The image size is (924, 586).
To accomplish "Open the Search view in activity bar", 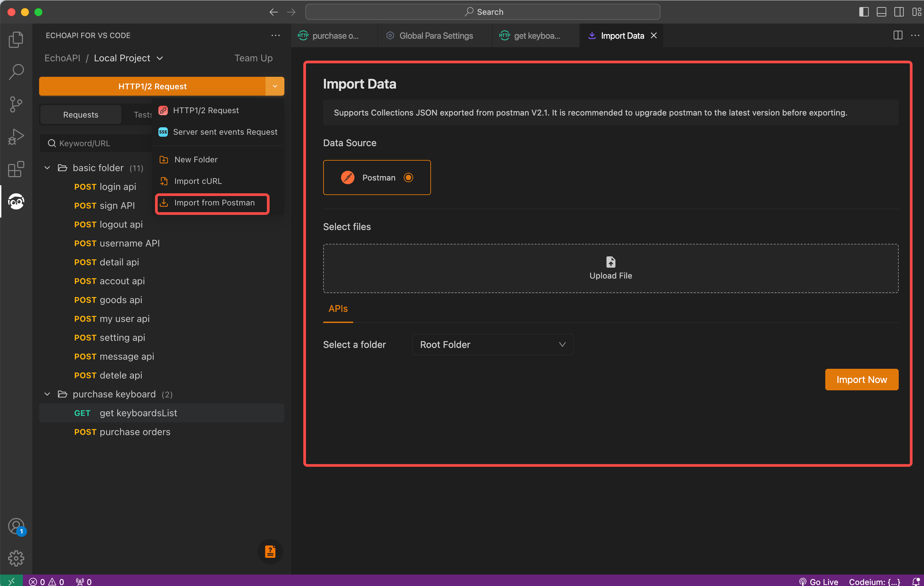I will (16, 72).
